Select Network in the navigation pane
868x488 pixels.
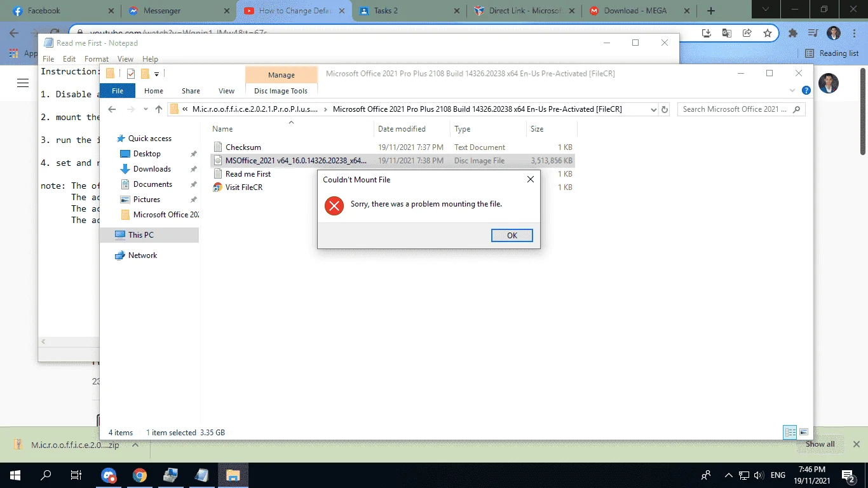142,255
